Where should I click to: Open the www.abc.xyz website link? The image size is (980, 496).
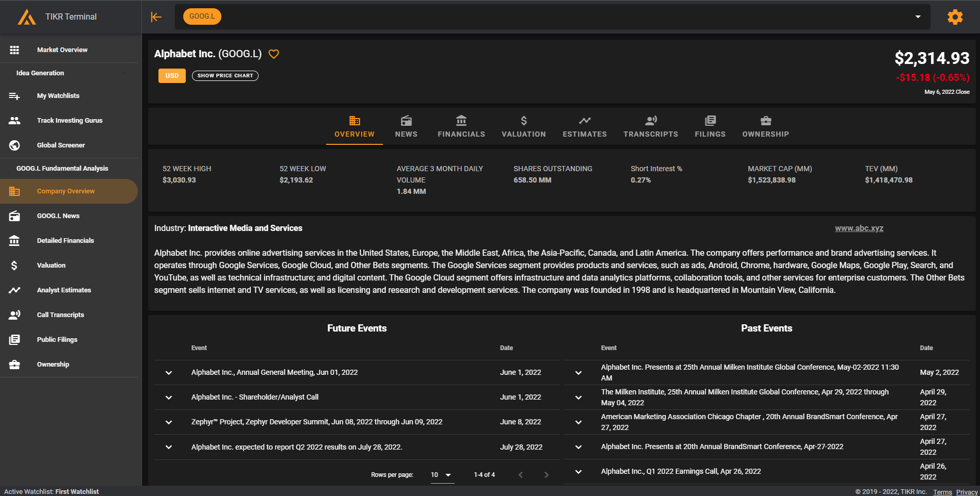point(859,228)
